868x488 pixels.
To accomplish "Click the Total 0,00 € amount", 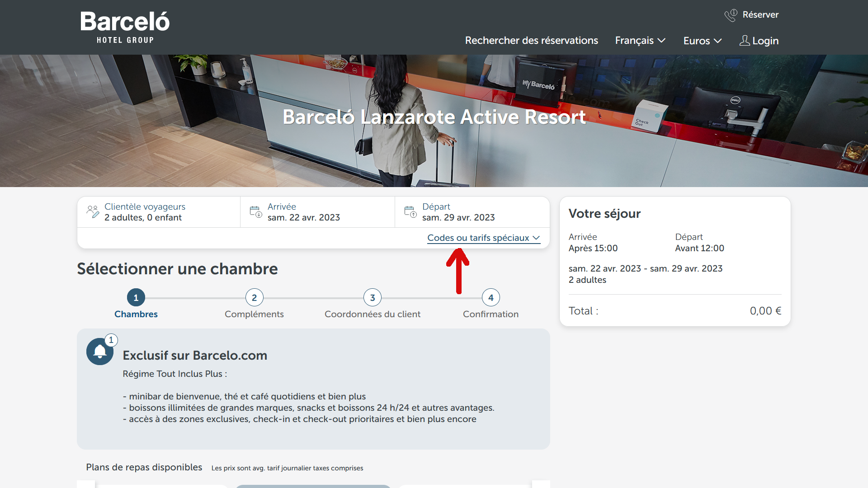I will (765, 311).
